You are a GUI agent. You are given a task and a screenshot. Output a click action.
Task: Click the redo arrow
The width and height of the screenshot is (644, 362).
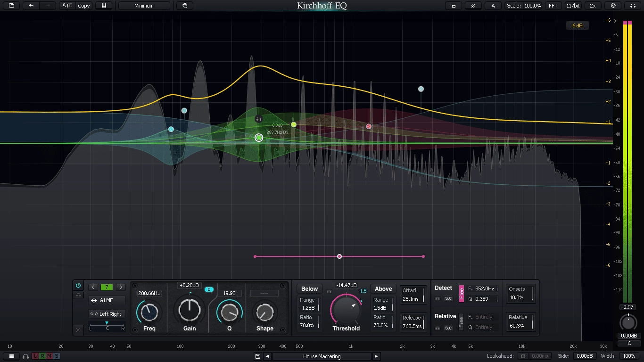tap(48, 6)
